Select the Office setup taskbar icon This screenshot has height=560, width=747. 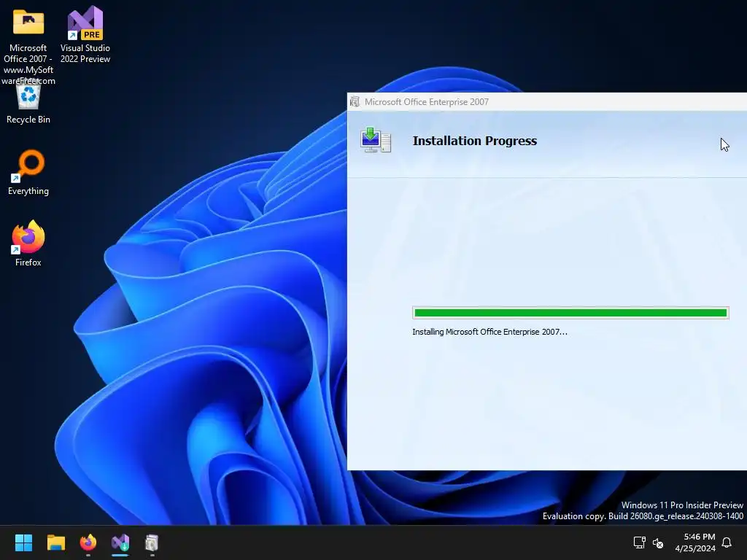tap(152, 542)
